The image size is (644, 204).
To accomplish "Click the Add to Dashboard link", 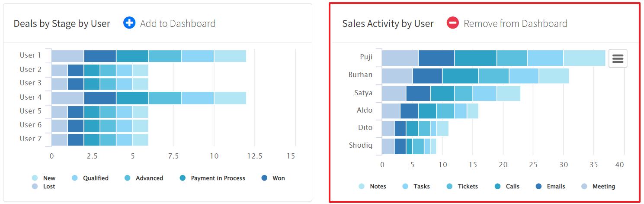I will 177,23.
